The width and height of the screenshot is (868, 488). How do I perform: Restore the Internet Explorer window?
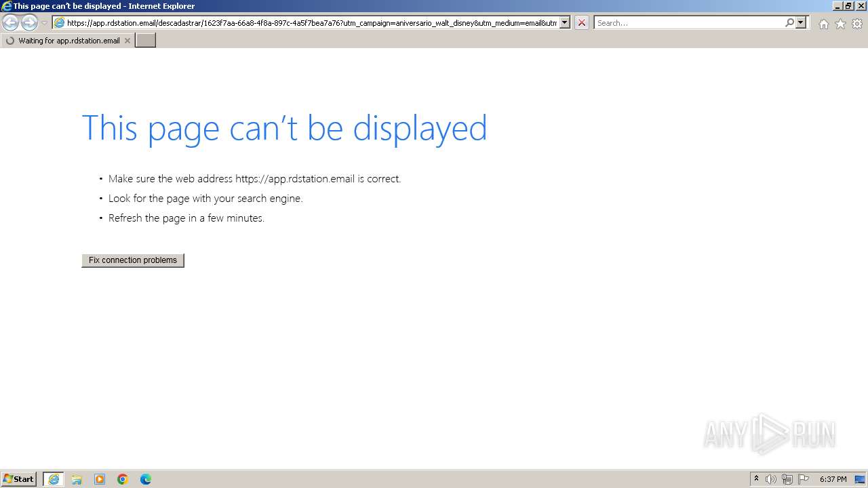848,5
